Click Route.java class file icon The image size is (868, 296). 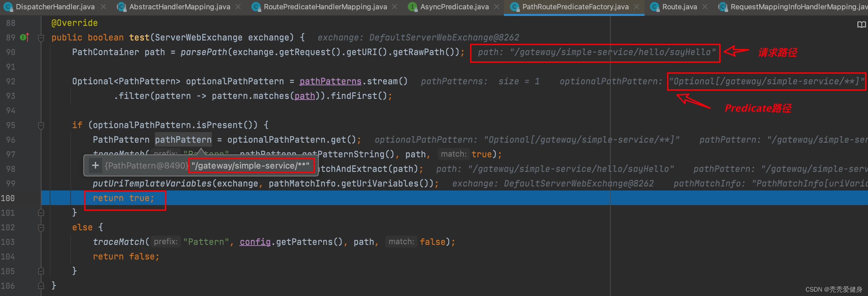[x=654, y=7]
